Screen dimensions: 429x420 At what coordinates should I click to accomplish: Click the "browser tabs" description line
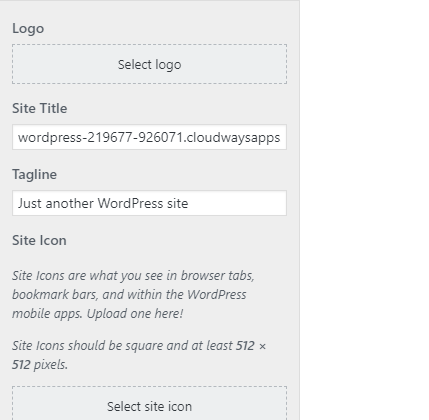pyautogui.click(x=133, y=276)
